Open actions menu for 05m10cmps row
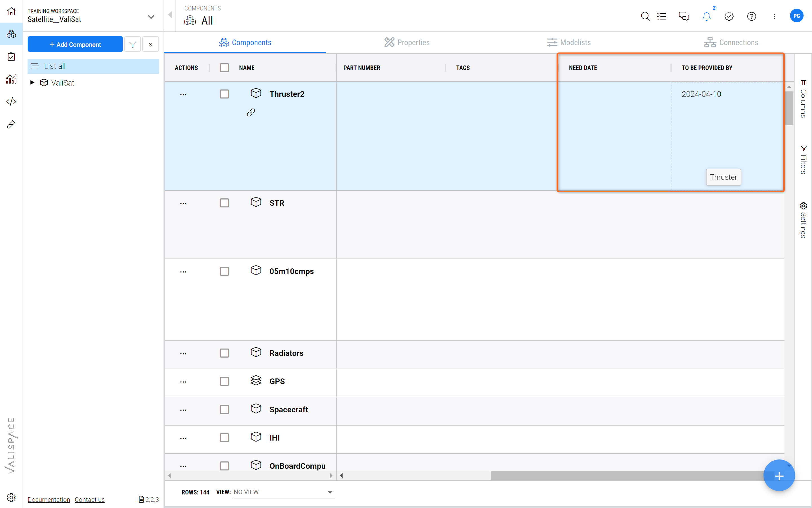 coord(183,271)
